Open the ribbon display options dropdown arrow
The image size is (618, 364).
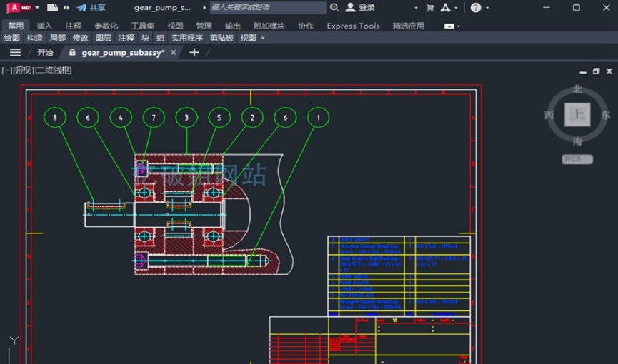tap(459, 26)
